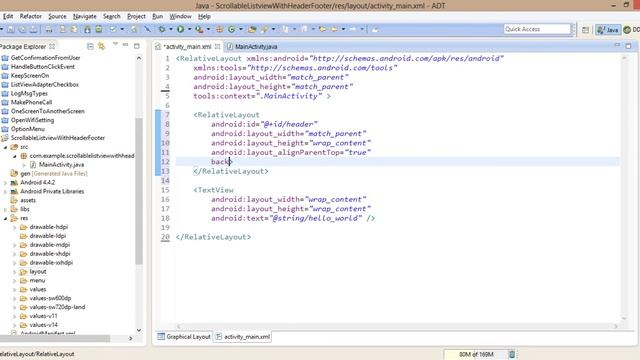
Task: Expand the drawable-hdpi folder
Action: (15, 227)
